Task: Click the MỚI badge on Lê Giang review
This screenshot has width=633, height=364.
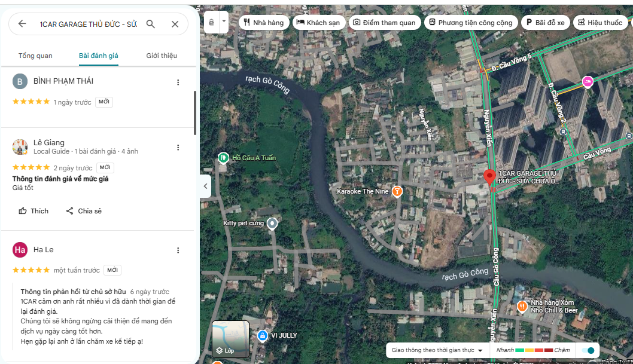Action: pos(105,167)
